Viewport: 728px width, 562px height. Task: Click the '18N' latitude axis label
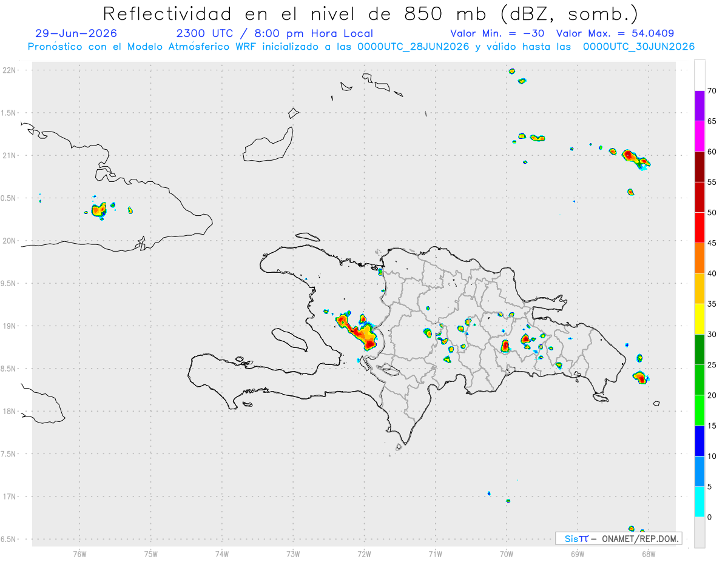pos(10,411)
